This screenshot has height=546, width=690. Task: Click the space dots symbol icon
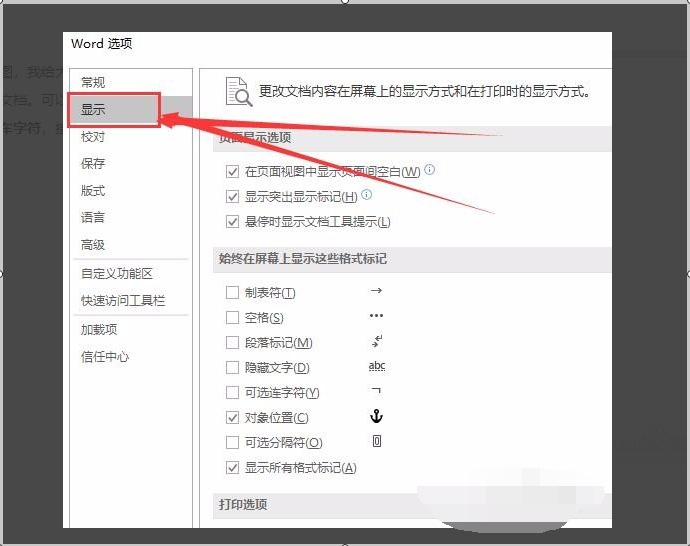click(x=376, y=316)
